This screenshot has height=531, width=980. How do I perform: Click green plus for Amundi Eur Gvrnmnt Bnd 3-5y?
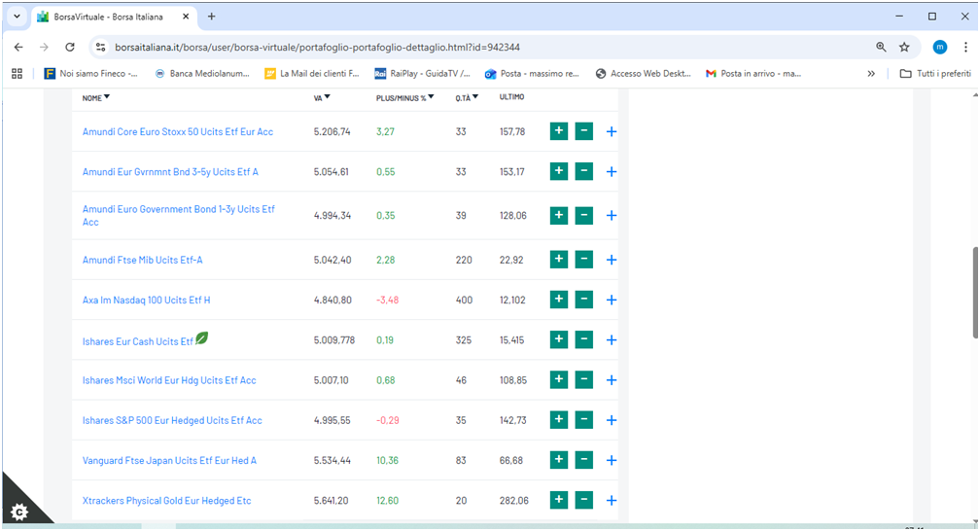pos(559,171)
